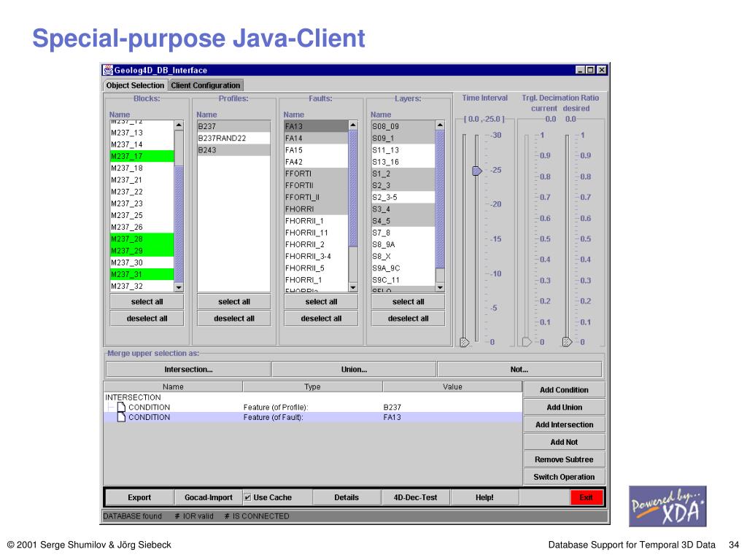Select fault FFORTI_II in the Faults list
747x560 pixels.
[317, 197]
